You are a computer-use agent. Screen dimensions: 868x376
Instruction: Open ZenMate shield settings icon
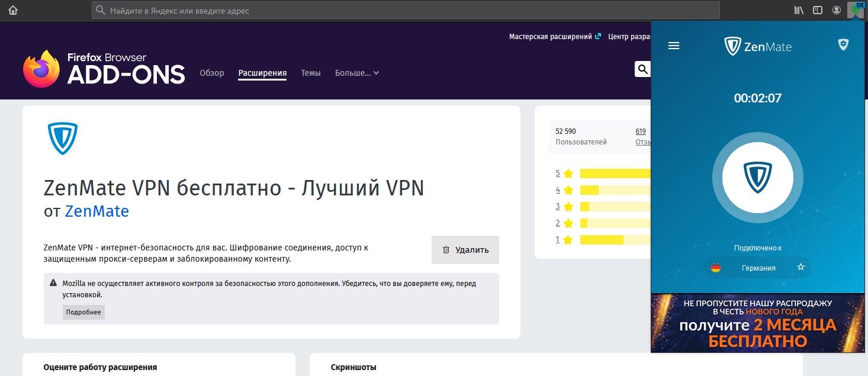click(x=843, y=44)
